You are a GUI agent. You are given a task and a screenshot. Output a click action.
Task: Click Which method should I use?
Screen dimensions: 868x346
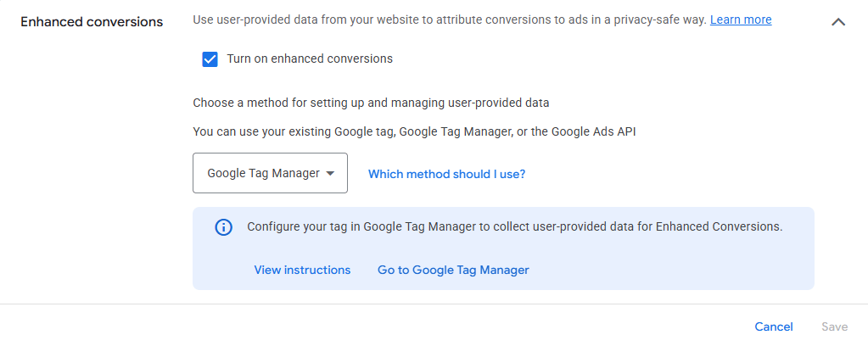(447, 174)
